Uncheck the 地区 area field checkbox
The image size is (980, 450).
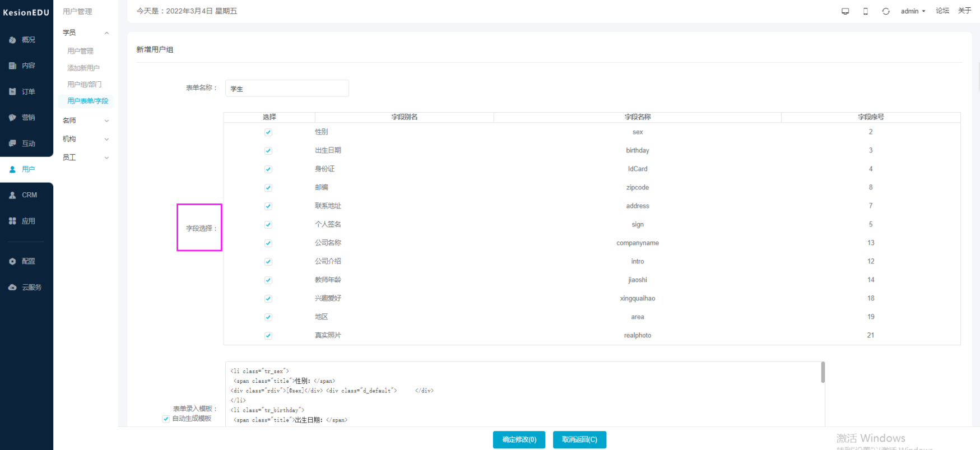pyautogui.click(x=268, y=317)
